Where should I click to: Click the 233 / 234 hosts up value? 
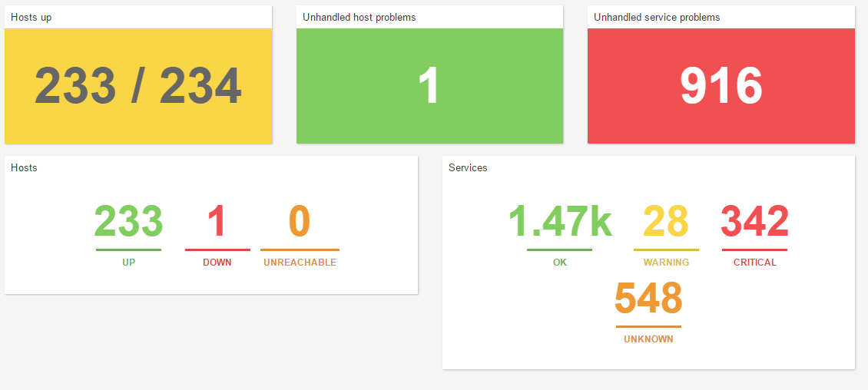point(138,86)
